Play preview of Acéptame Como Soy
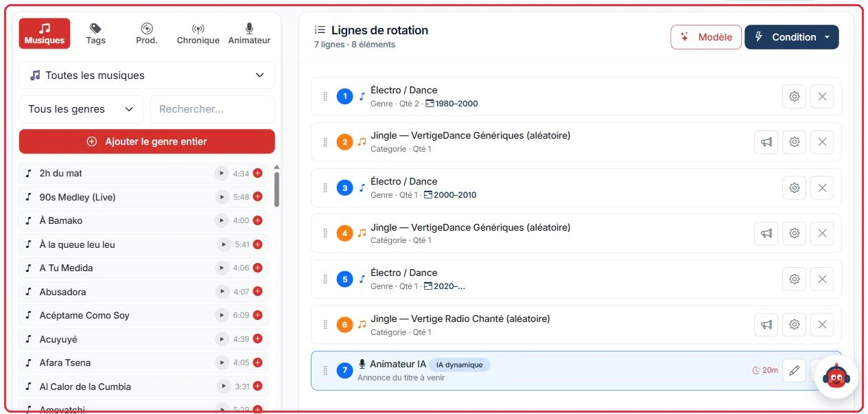 coord(221,315)
